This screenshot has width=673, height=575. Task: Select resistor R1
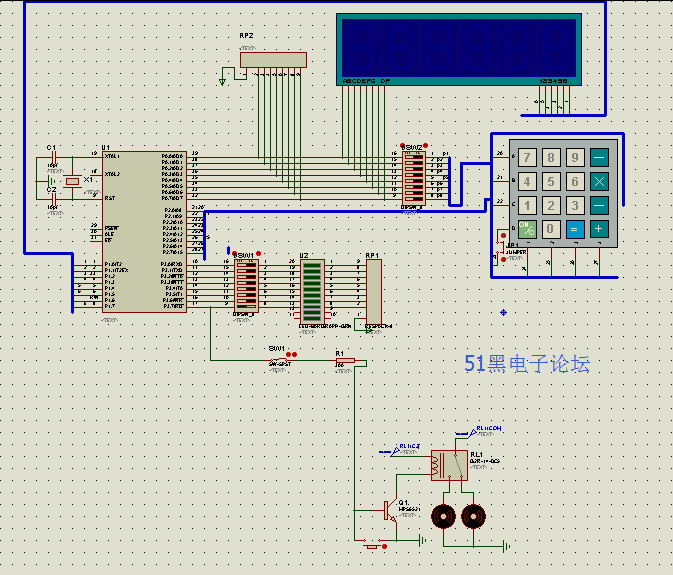click(x=345, y=361)
